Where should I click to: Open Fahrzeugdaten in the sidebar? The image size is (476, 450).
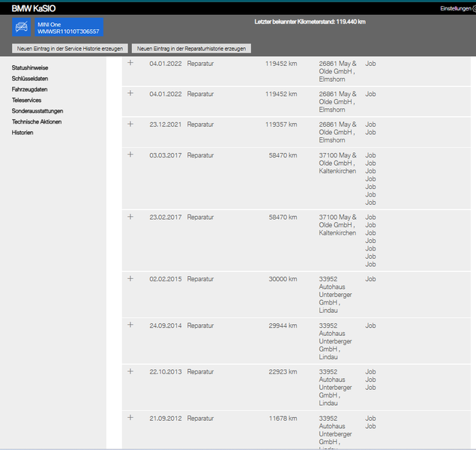[x=30, y=89]
